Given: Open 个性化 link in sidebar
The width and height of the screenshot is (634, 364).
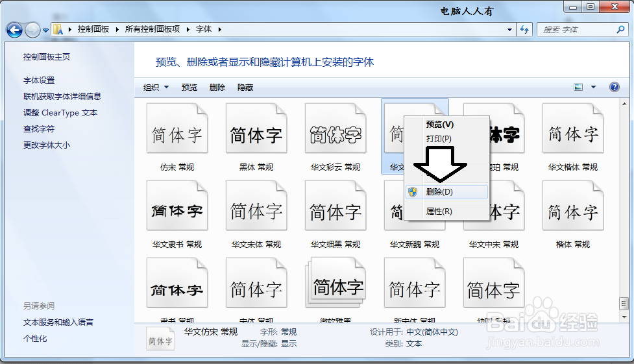Looking at the screenshot, I should pos(35,339).
